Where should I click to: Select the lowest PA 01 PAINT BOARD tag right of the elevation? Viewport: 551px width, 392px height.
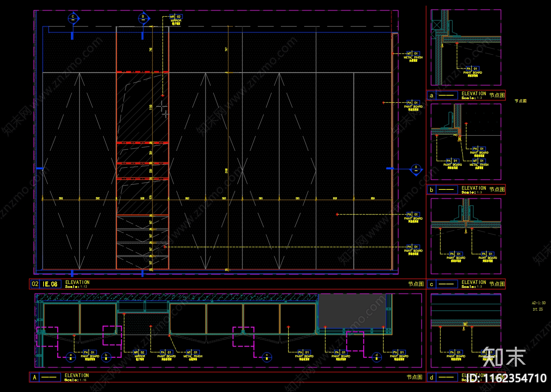[x=413, y=250]
